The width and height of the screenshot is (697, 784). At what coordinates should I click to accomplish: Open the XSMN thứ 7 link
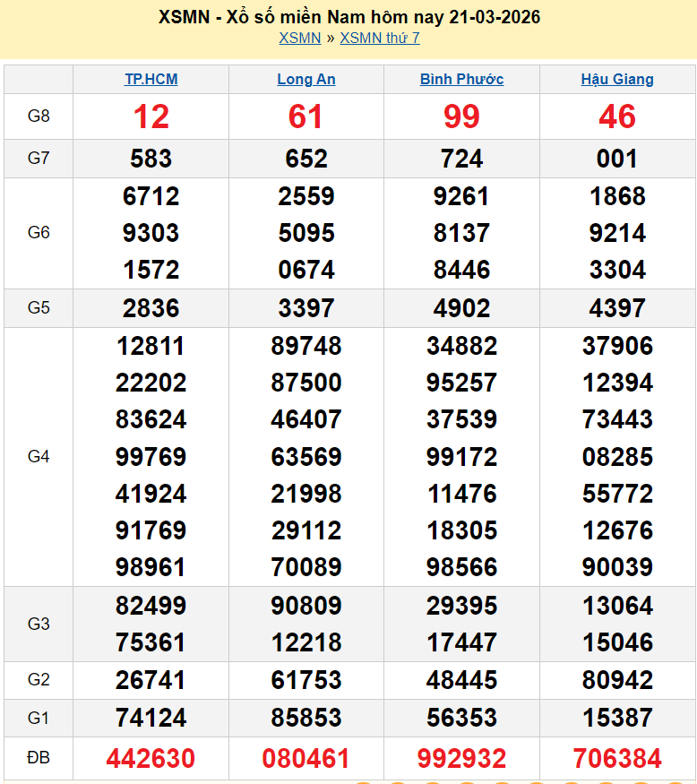click(380, 38)
